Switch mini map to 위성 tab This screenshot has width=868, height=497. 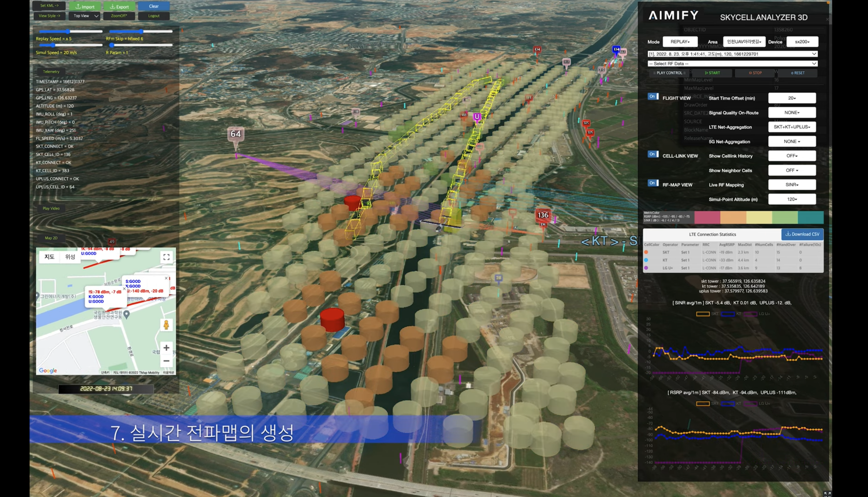[70, 257]
